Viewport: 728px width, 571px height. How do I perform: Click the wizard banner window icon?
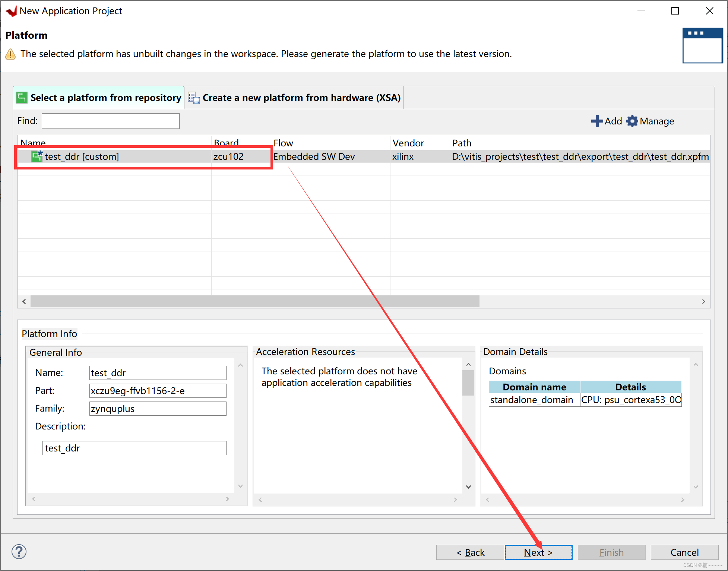[702, 45]
